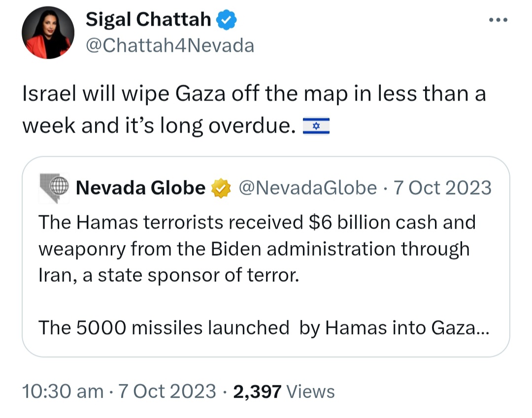532x418 pixels.
Task: Open the three-dot more options menu
Action: click(498, 20)
